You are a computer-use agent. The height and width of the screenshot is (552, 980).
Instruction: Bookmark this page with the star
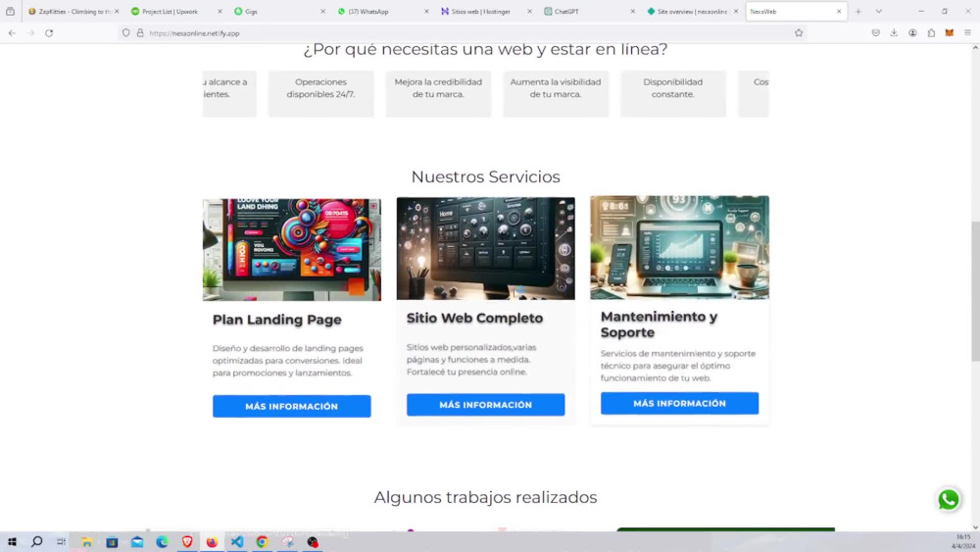pyautogui.click(x=799, y=33)
